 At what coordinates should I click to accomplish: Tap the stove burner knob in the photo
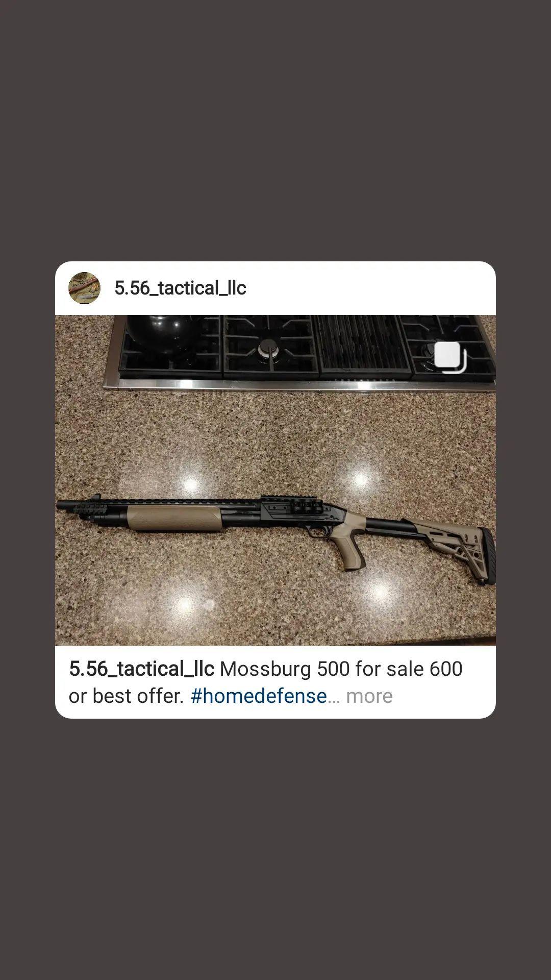pyautogui.click(x=267, y=349)
